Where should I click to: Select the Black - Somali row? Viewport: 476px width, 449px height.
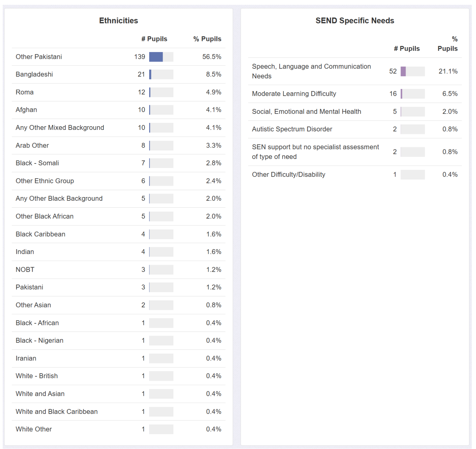click(37, 163)
